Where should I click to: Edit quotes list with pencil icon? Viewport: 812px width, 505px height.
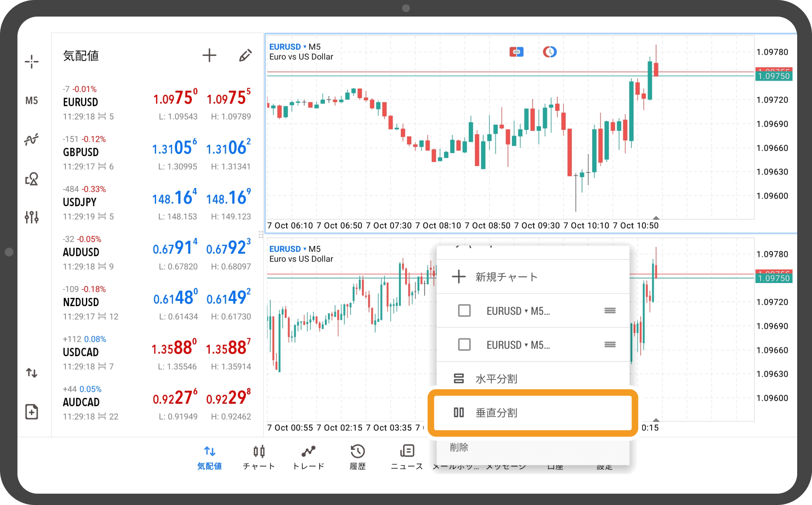246,55
